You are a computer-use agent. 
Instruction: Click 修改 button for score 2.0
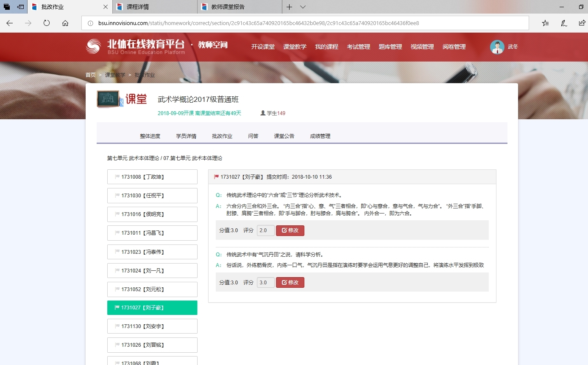pyautogui.click(x=290, y=230)
